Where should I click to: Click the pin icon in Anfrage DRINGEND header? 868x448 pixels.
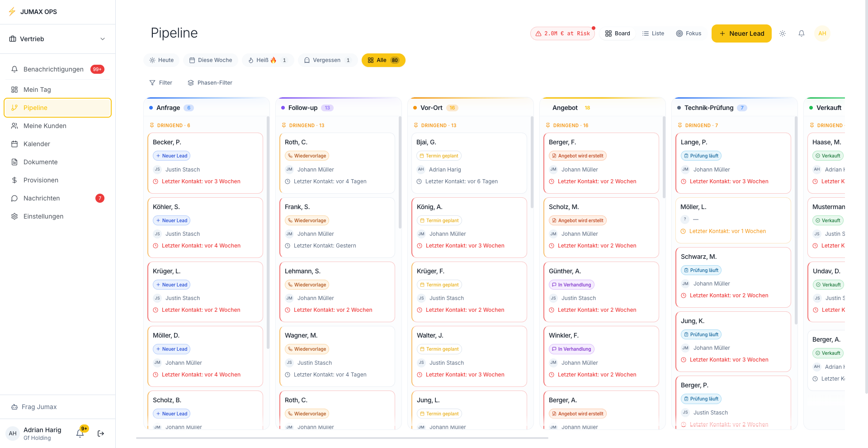pyautogui.click(x=152, y=125)
